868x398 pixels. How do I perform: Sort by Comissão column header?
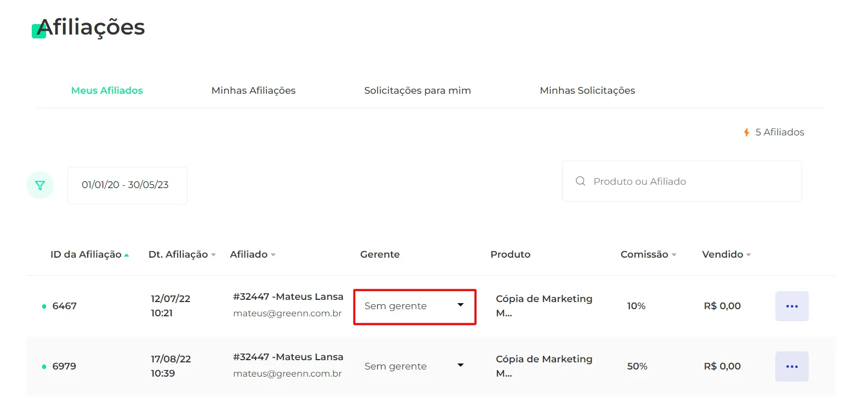pyautogui.click(x=648, y=254)
